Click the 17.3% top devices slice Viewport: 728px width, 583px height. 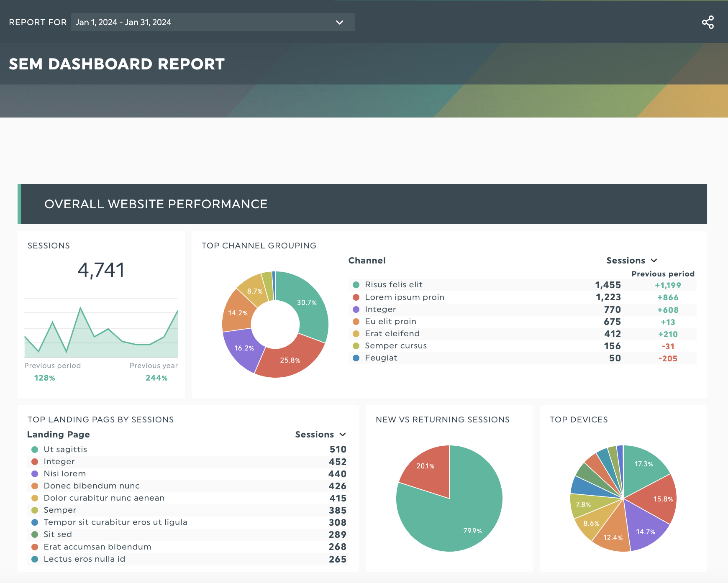tap(643, 464)
